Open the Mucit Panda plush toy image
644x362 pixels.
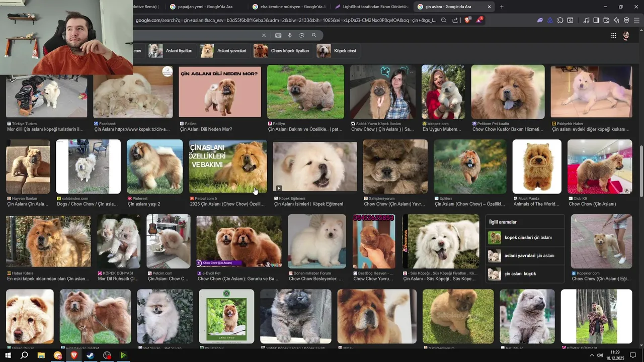[537, 166]
